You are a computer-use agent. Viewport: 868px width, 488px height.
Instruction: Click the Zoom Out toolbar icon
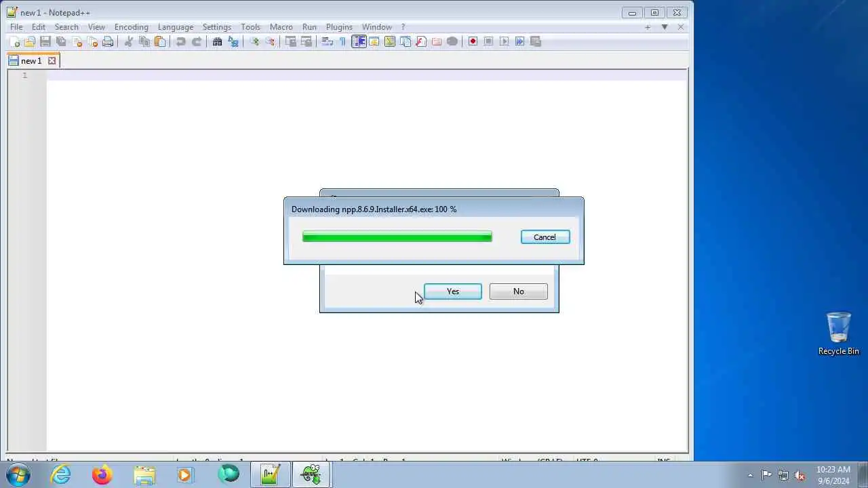point(270,41)
